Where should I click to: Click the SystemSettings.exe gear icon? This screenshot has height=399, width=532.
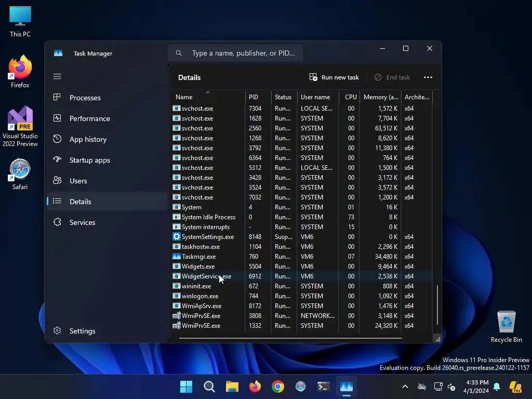point(177,236)
